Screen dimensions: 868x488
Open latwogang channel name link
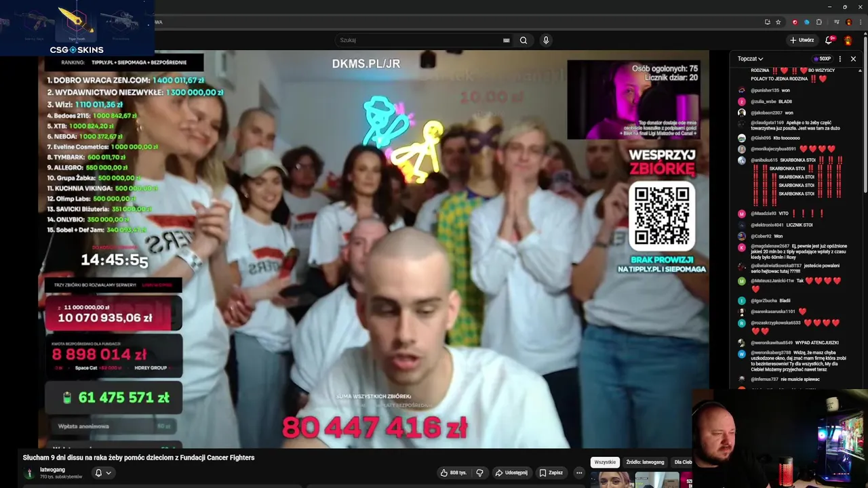click(x=52, y=469)
